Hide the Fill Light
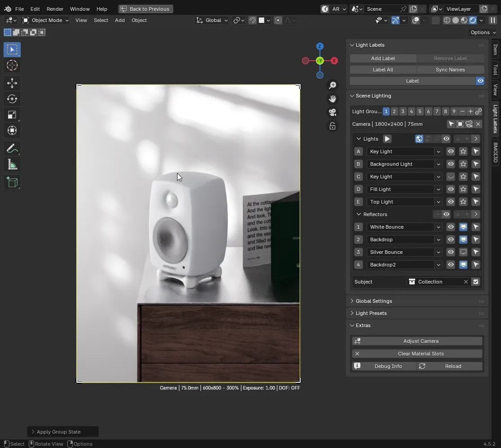Screen dimensions: 501x448 point(451,189)
